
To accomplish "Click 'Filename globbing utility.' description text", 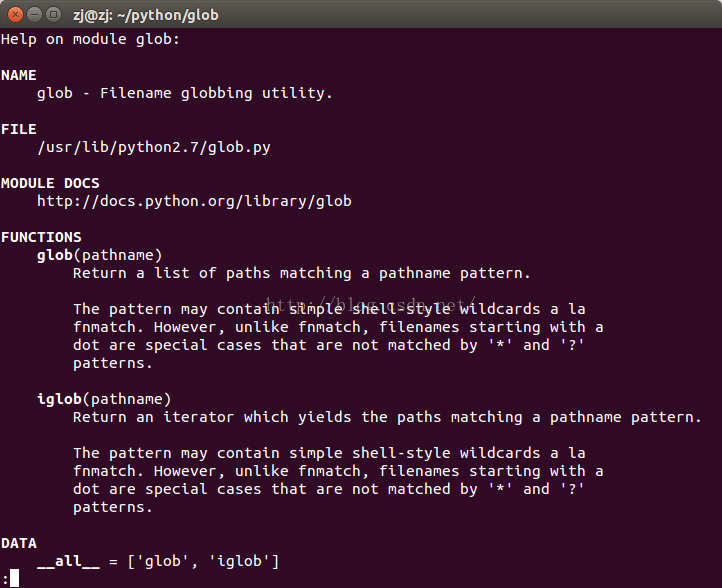I will (216, 93).
